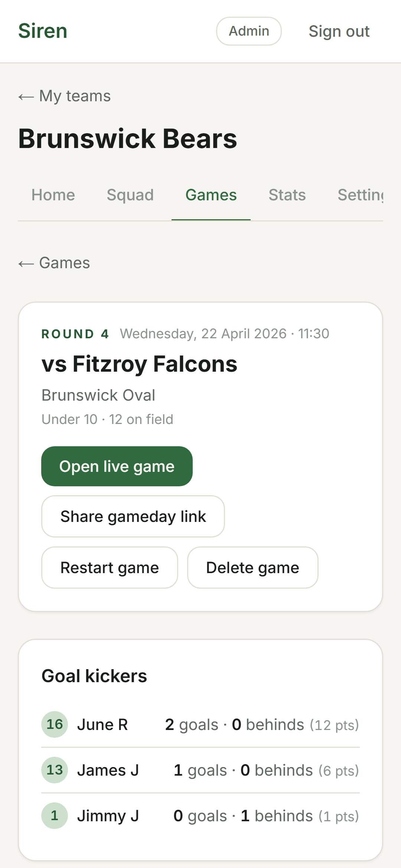Image resolution: width=401 pixels, height=868 pixels.
Task: Click the Brunswick Bears team name
Action: pos(127,138)
